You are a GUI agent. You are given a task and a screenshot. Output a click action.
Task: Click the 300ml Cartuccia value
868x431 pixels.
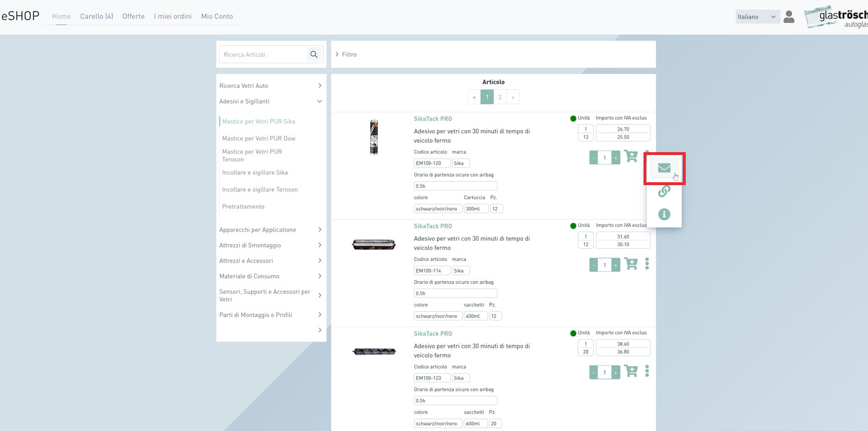pyautogui.click(x=476, y=209)
